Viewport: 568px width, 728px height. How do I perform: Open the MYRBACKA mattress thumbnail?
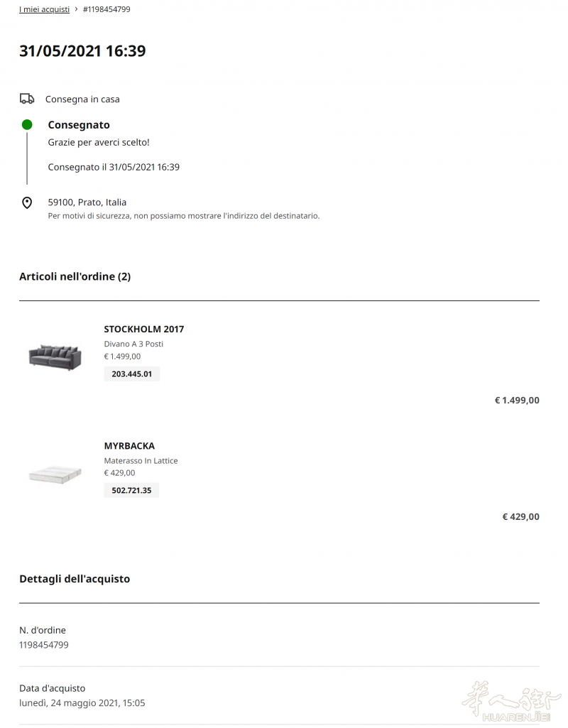(55, 474)
